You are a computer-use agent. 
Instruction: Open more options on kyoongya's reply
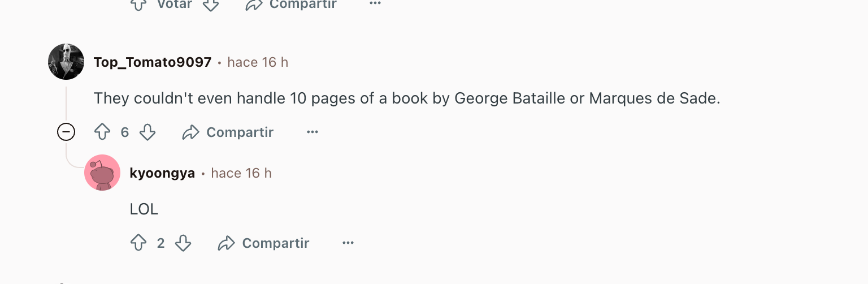pyautogui.click(x=348, y=243)
